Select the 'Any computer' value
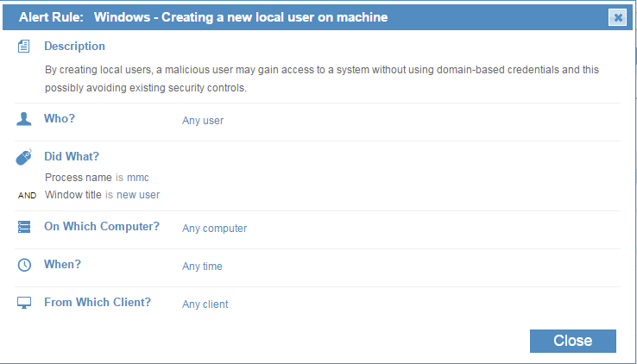 (214, 229)
